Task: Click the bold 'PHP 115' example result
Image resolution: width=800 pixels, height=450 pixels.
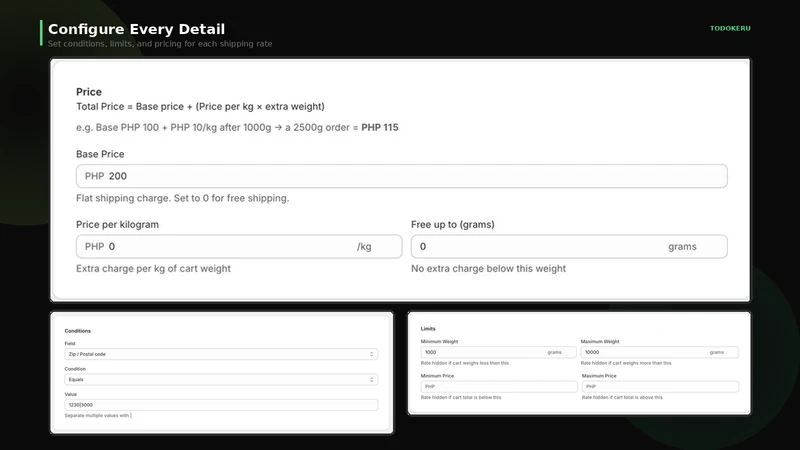Action: (380, 128)
